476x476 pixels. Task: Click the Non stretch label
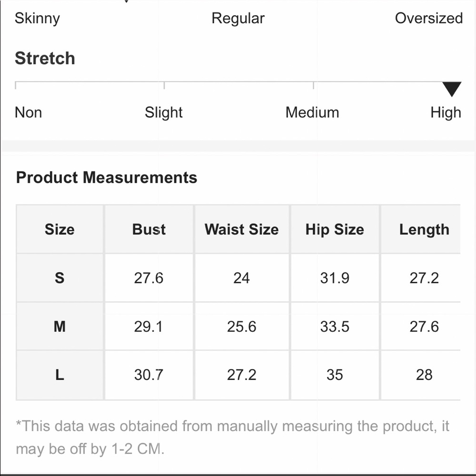(28, 112)
